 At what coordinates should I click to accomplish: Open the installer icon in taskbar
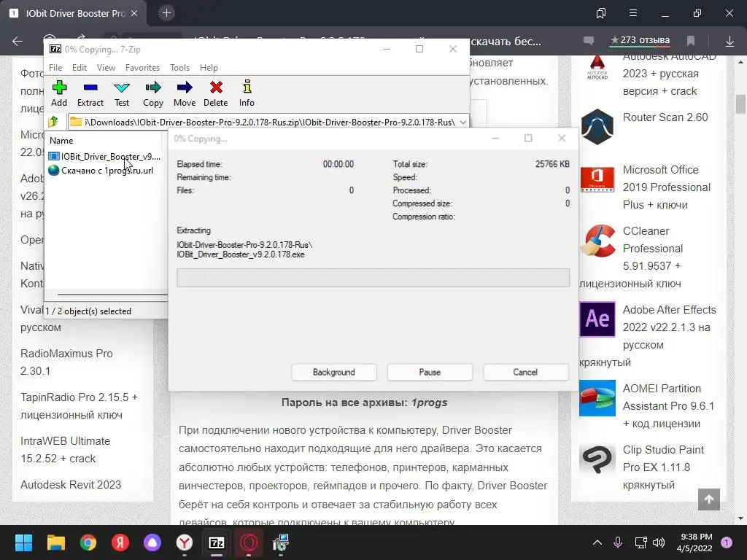click(x=281, y=542)
